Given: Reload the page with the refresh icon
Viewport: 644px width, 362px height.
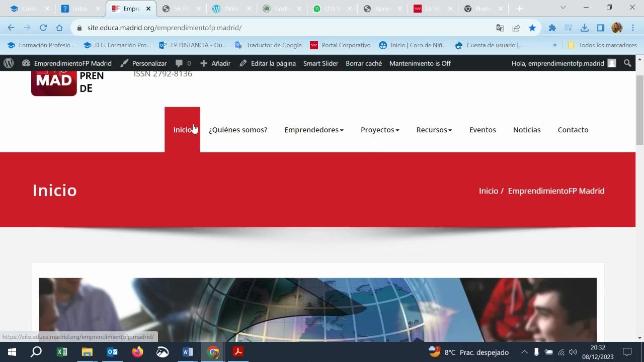Looking at the screenshot, I should point(43,28).
